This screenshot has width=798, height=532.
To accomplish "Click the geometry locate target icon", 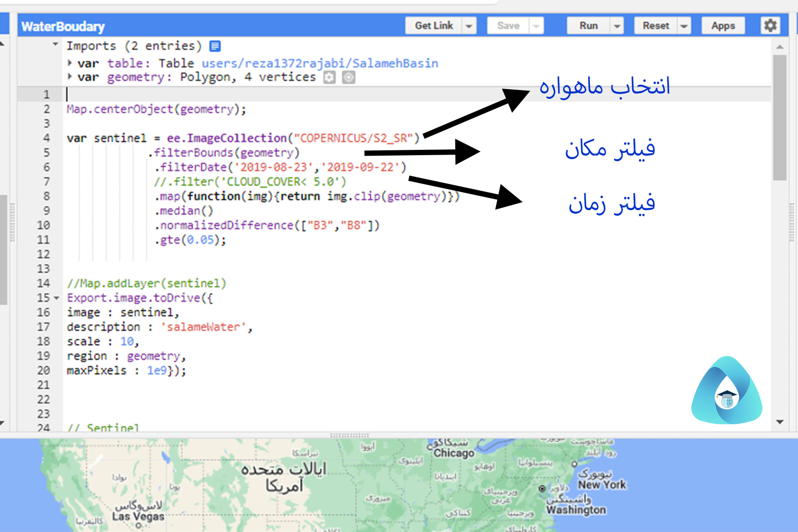I will tap(349, 77).
